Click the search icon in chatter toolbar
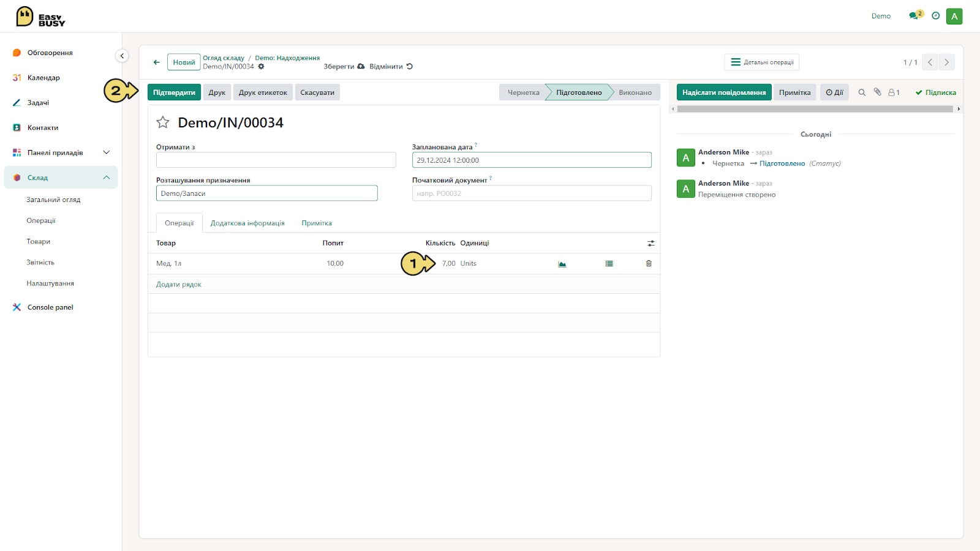The height and width of the screenshot is (551, 980). tap(862, 92)
